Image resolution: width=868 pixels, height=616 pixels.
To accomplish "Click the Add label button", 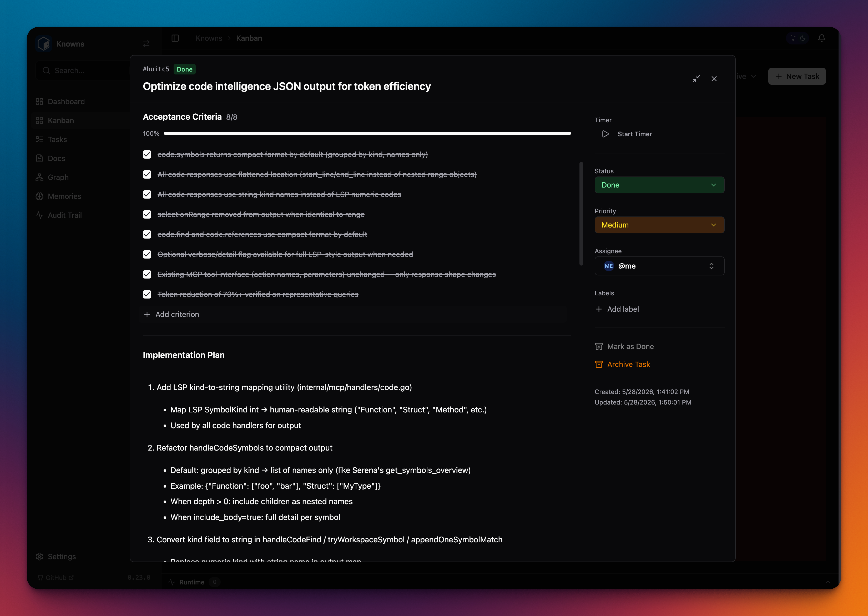I will pos(617,310).
